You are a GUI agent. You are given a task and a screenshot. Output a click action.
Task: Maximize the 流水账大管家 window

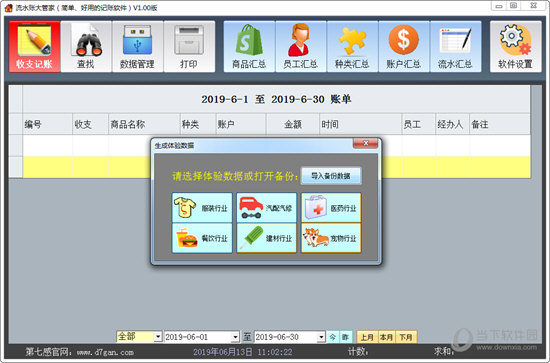514,6
